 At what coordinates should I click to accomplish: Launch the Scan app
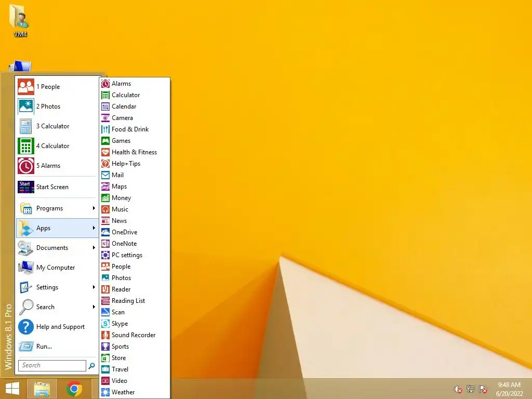(x=135, y=312)
